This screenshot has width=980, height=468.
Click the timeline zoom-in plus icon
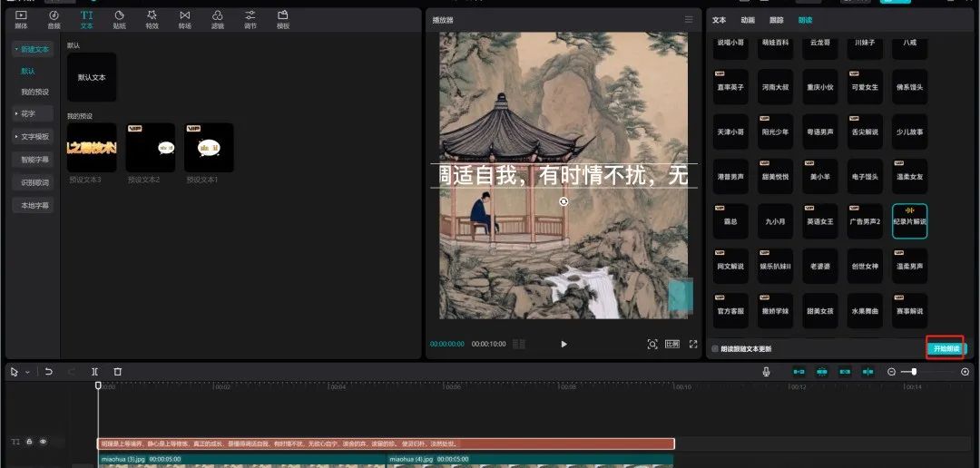(x=965, y=372)
